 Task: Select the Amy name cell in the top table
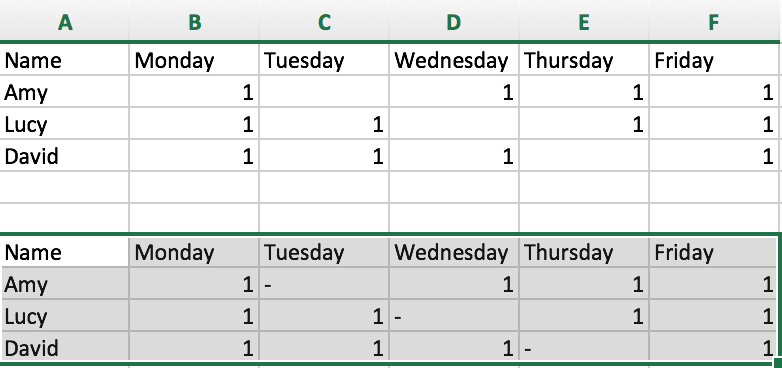click(64, 92)
